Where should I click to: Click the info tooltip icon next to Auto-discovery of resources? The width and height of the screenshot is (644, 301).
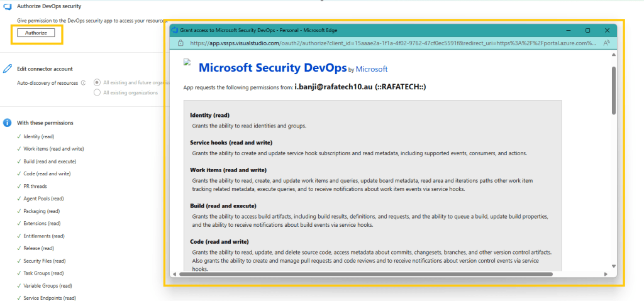(x=84, y=83)
